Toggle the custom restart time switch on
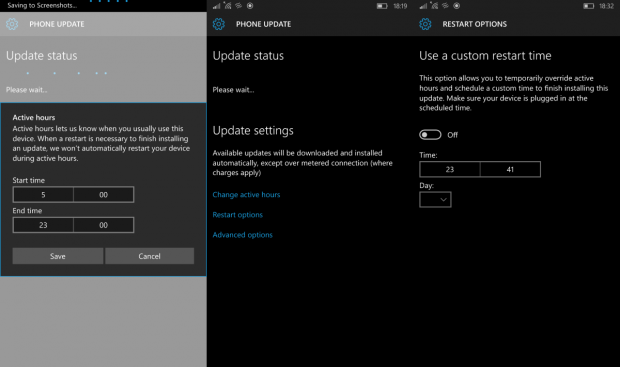620x367 pixels. pyautogui.click(x=430, y=135)
